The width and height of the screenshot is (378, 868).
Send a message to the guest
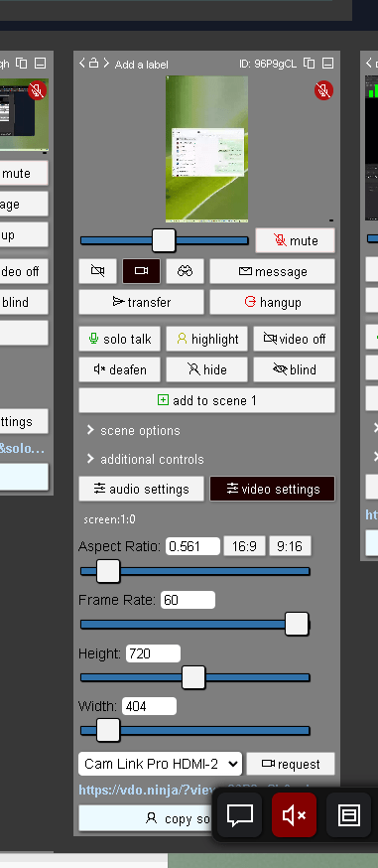273,271
